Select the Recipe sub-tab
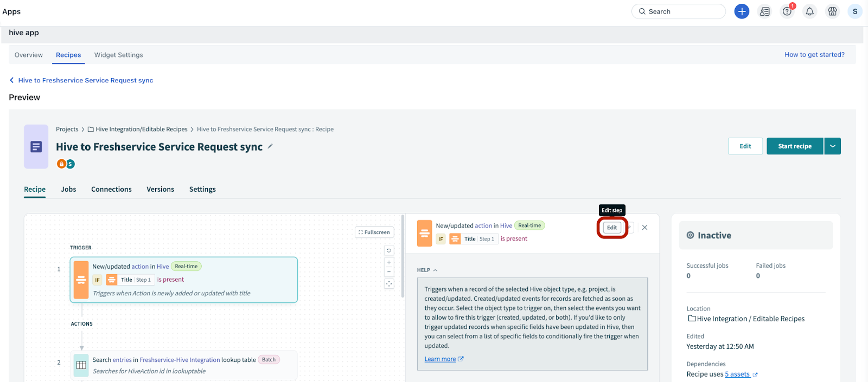Viewport: 868px width, 382px height. [35, 189]
